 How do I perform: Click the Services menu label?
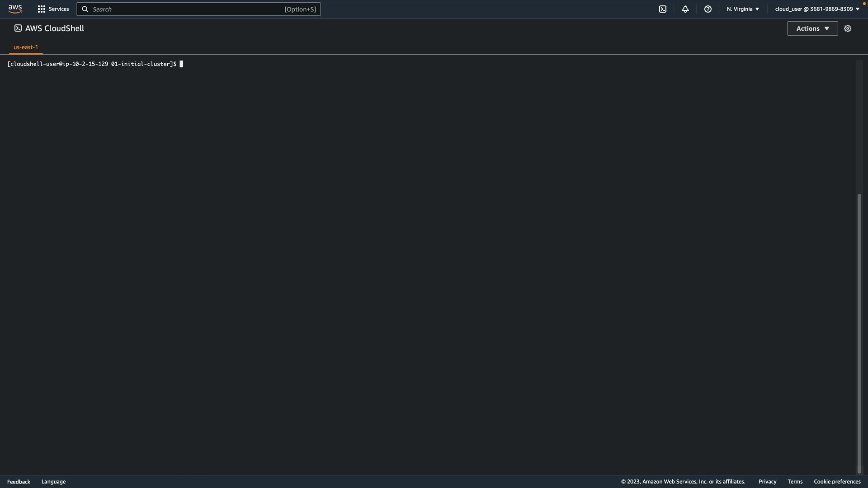pyautogui.click(x=59, y=9)
